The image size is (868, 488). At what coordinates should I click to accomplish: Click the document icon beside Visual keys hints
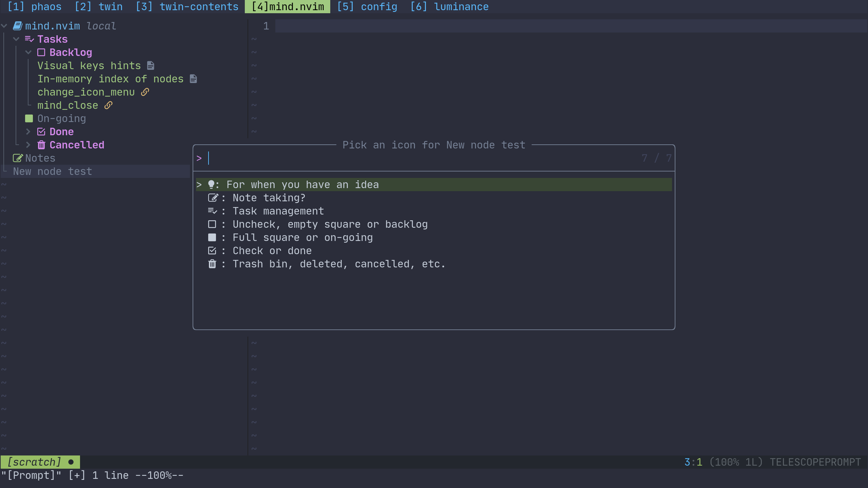tap(150, 65)
